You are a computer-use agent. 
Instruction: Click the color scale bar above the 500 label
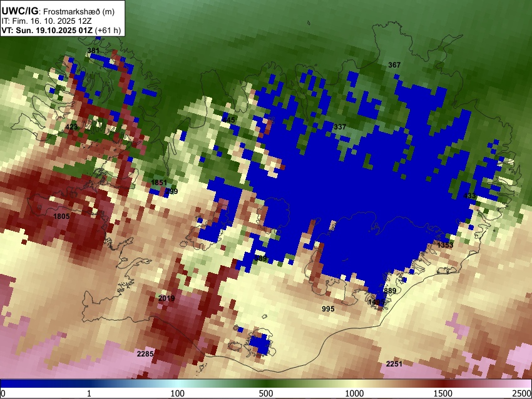[265, 384]
